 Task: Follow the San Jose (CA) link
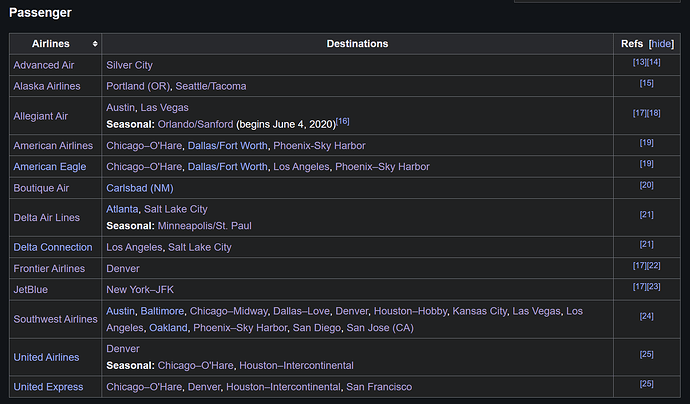tap(380, 328)
